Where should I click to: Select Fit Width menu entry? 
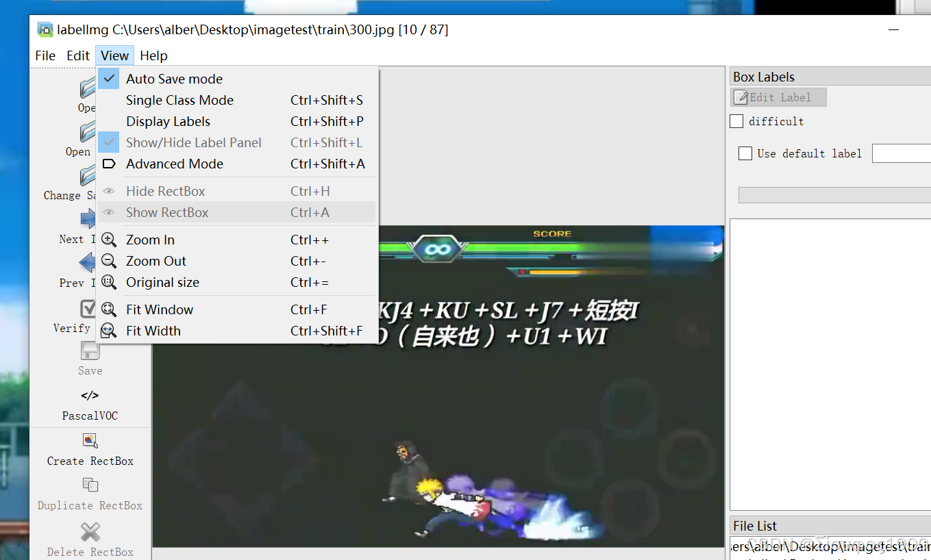237,331
